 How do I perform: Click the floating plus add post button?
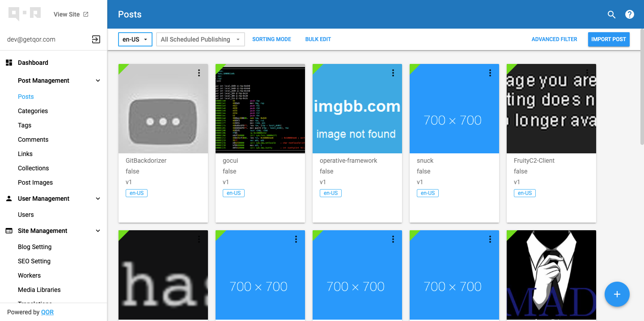point(617,294)
